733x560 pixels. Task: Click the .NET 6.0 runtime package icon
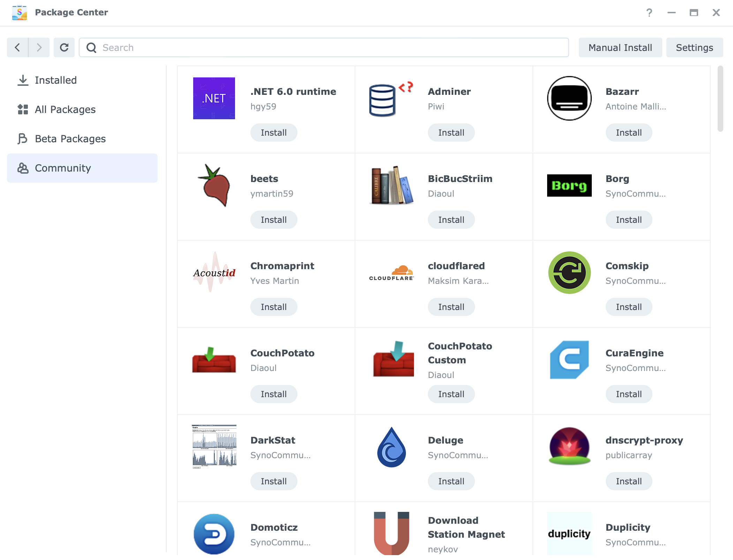point(214,98)
